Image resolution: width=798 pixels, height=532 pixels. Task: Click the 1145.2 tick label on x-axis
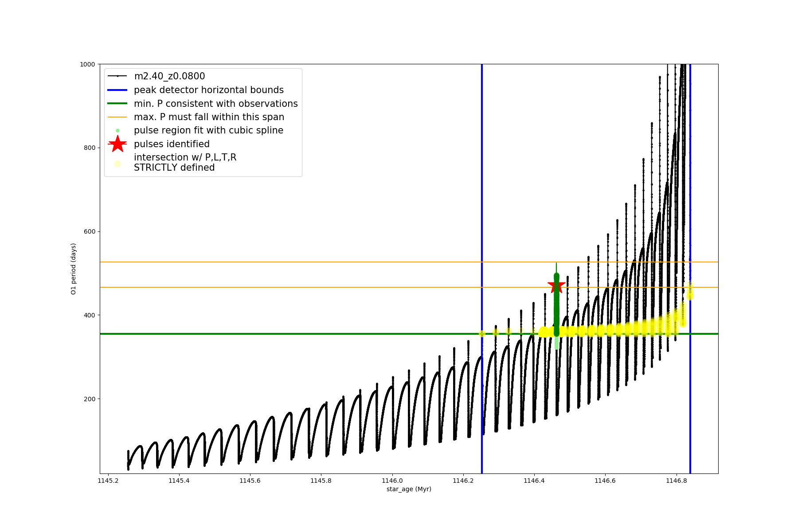tap(108, 481)
